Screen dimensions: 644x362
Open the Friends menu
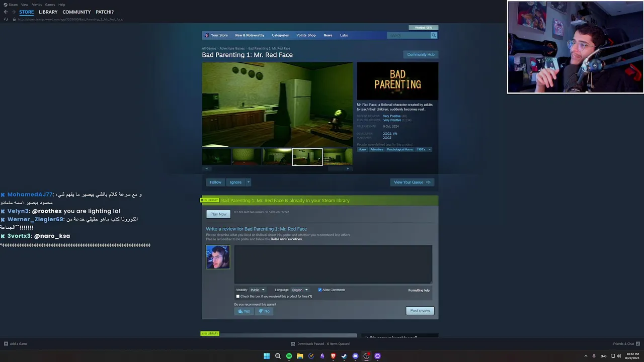click(x=37, y=5)
